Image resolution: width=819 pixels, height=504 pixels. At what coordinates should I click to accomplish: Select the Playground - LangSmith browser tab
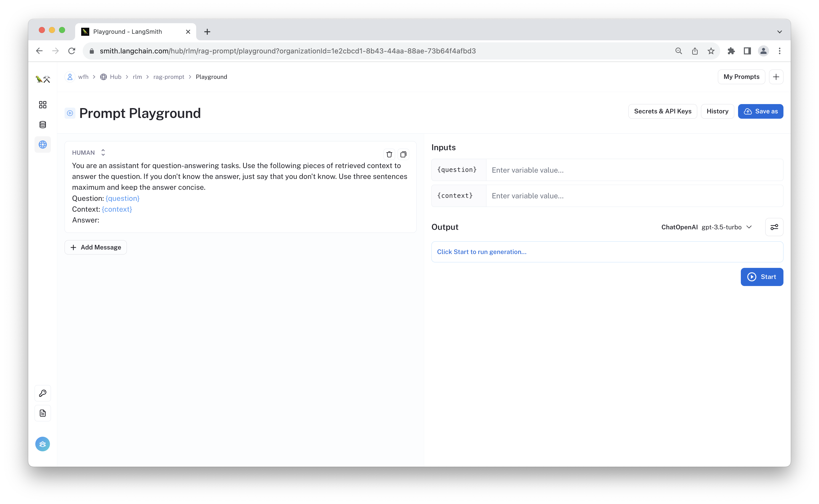pyautogui.click(x=135, y=32)
